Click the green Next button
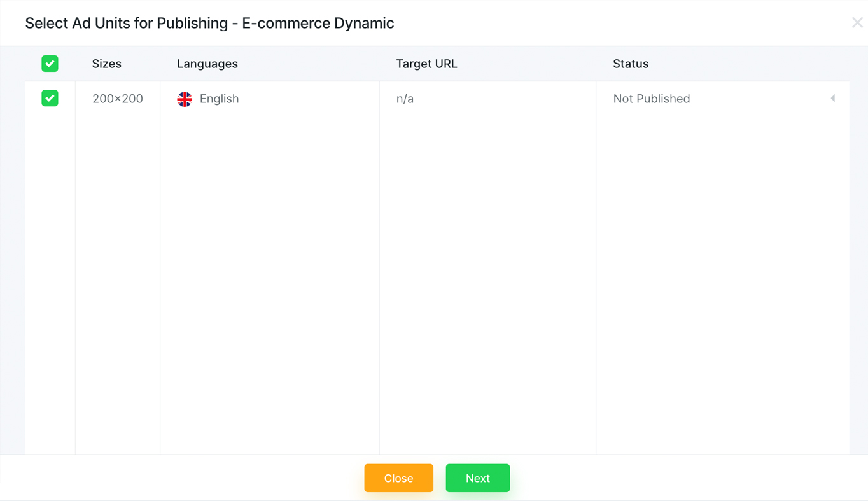 click(x=477, y=478)
